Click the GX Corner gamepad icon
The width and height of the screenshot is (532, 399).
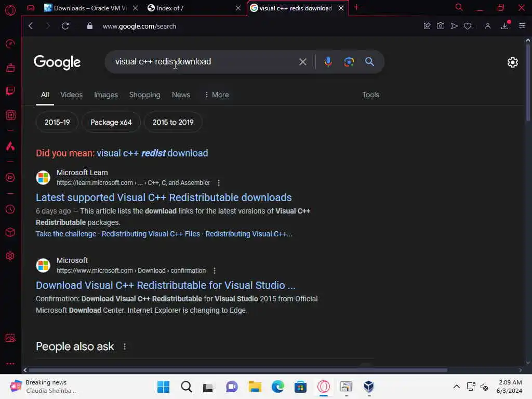click(31, 8)
